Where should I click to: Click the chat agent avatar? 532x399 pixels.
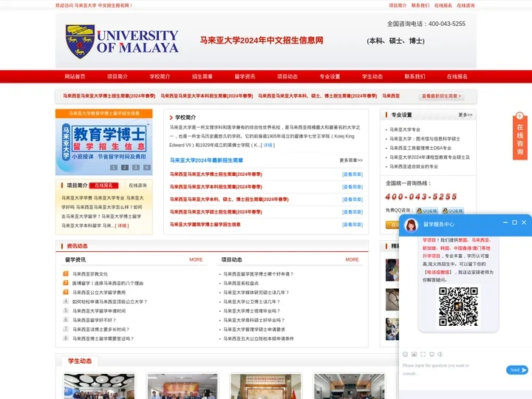click(412, 225)
